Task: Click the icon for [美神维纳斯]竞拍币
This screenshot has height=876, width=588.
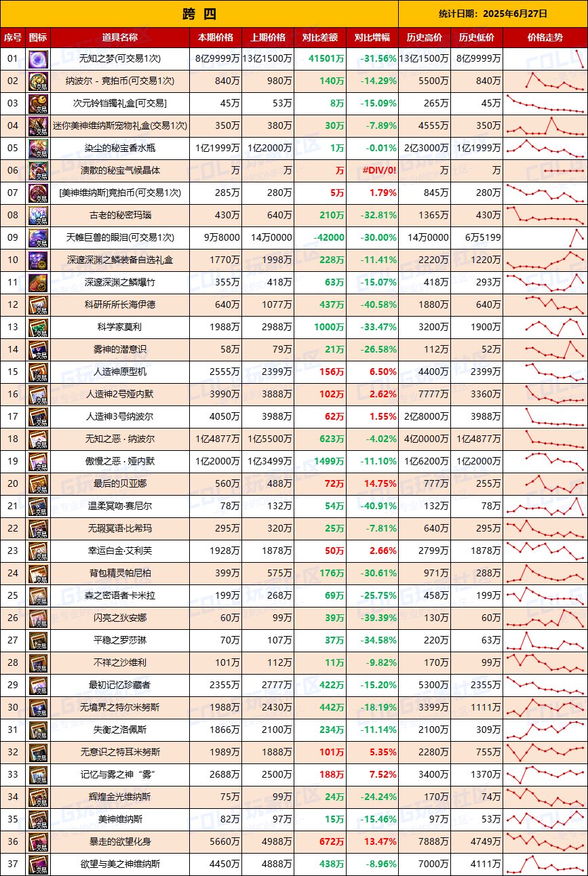Action: [x=38, y=193]
